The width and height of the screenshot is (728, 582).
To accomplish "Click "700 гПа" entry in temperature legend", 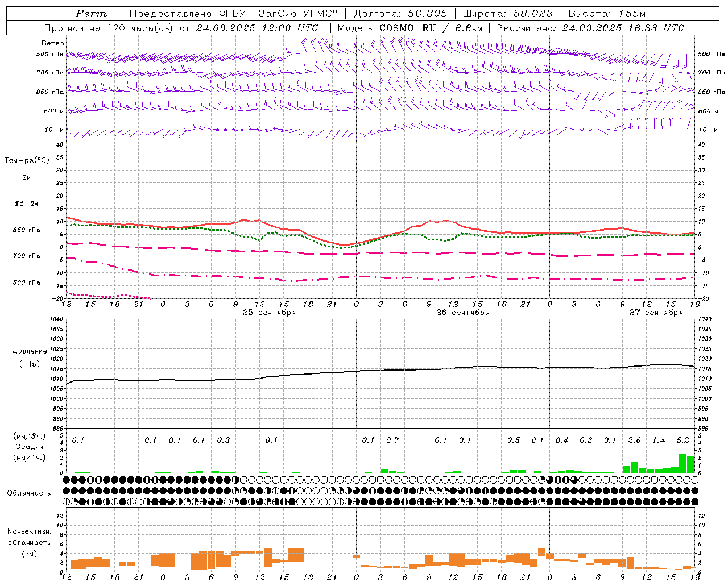I will point(27,256).
